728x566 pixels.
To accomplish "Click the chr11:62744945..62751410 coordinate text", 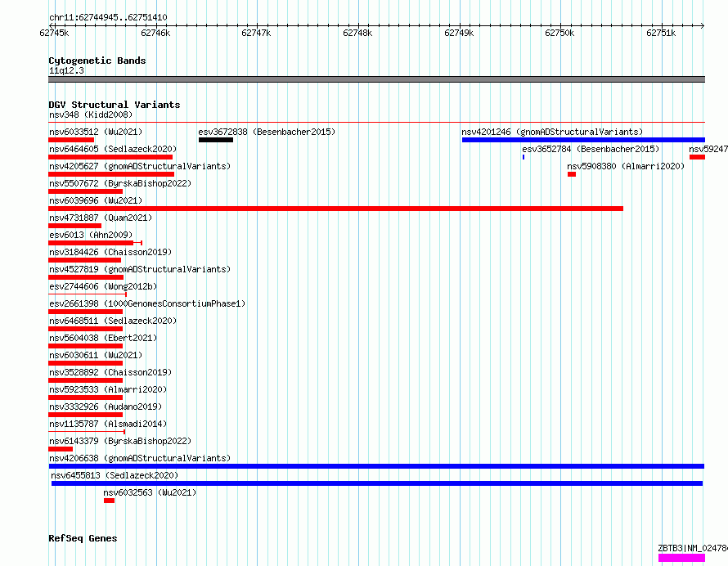I will tap(108, 18).
